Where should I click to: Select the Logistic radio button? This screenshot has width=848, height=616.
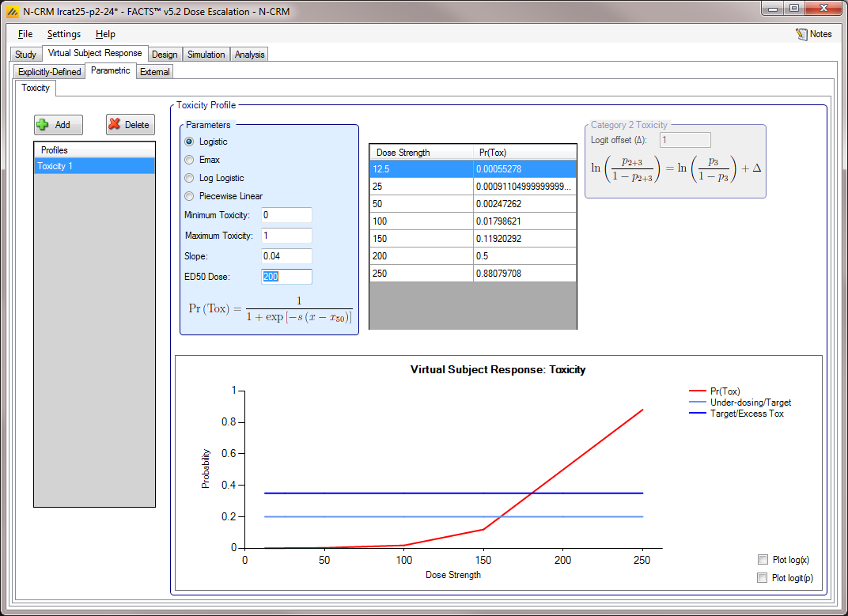coord(189,142)
